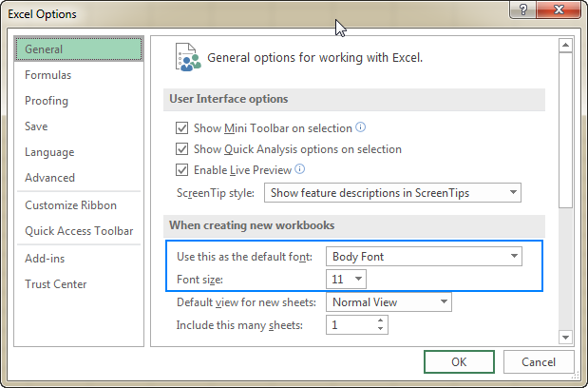Close the Excel Options dialog
Screen dimensions: 588x388
[559, 10]
